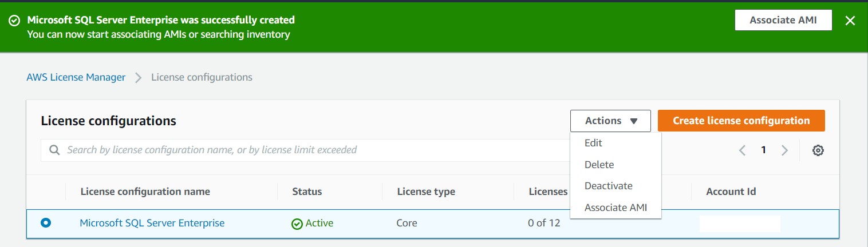Click the breadcrumb separator chevron
868x247 pixels.
(138, 78)
